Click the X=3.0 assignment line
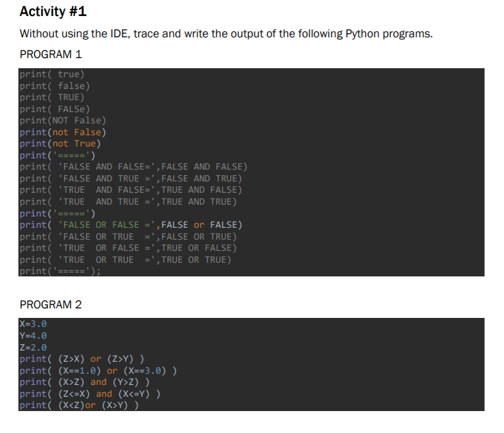Viewport: 504px width, 433px height. click(33, 323)
